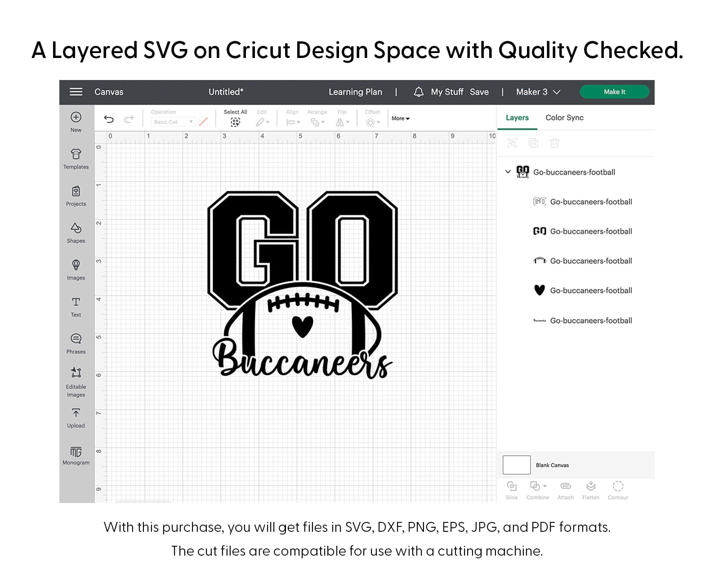Click the Upload icon
This screenshot has width=714, height=588.
76,413
